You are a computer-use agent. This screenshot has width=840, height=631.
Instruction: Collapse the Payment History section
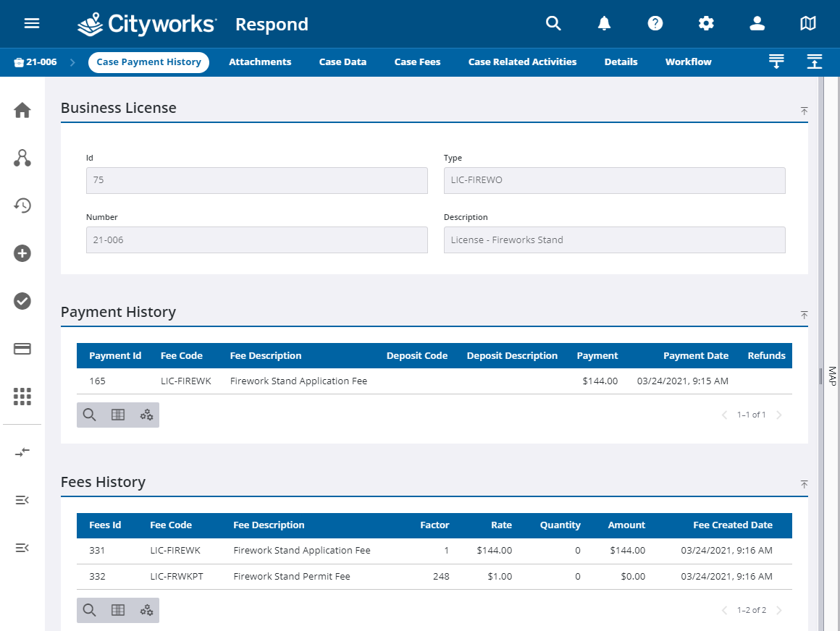pyautogui.click(x=804, y=315)
